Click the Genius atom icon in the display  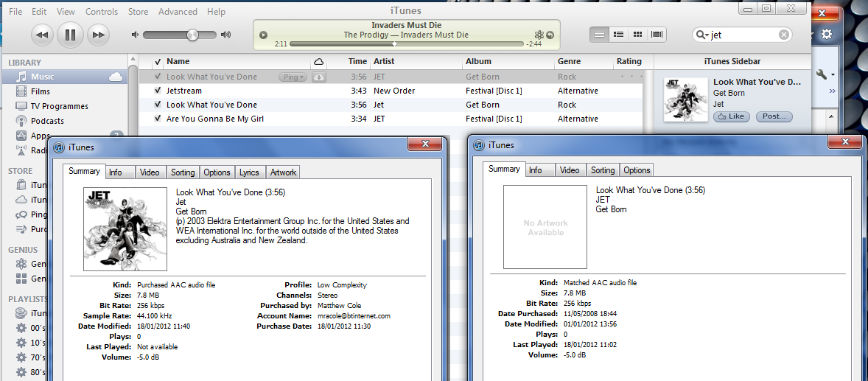click(x=539, y=35)
